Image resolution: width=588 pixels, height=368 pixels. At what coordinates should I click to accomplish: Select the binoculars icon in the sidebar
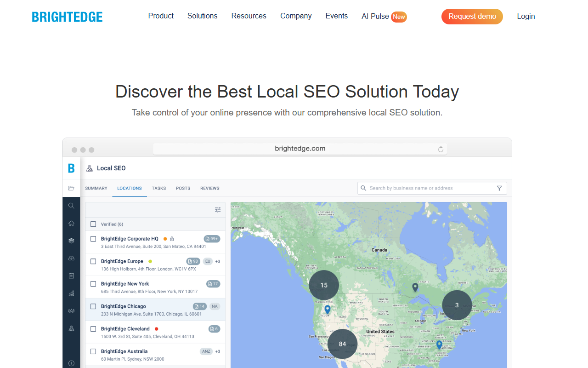click(71, 258)
